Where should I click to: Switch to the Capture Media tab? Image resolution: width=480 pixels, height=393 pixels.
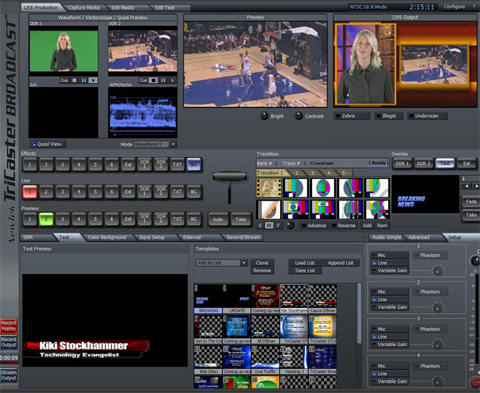[84, 7]
